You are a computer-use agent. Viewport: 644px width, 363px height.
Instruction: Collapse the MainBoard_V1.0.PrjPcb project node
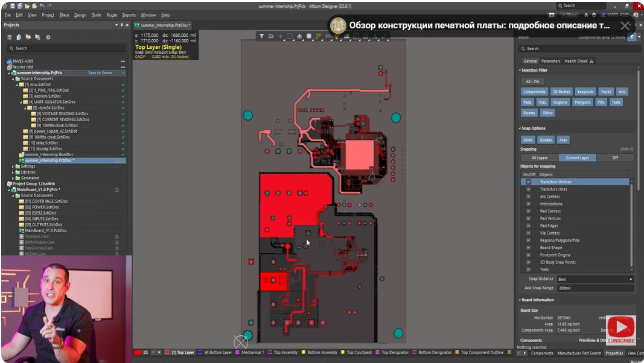click(9, 190)
